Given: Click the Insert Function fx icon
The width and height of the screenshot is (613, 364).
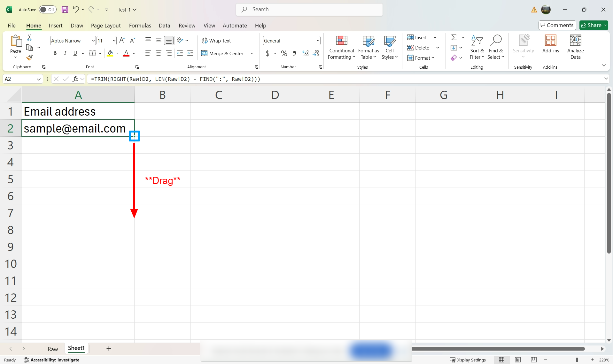Looking at the screenshot, I should tap(75, 79).
